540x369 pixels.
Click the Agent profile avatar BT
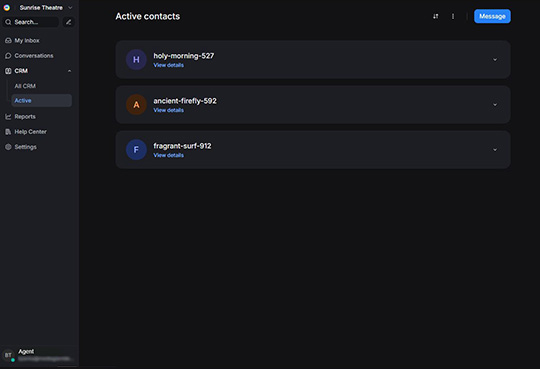pyautogui.click(x=8, y=355)
